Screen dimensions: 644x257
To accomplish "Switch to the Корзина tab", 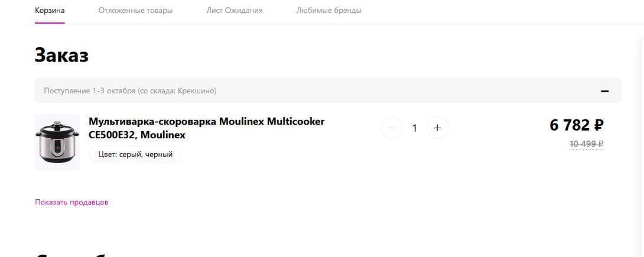I will (x=50, y=11).
